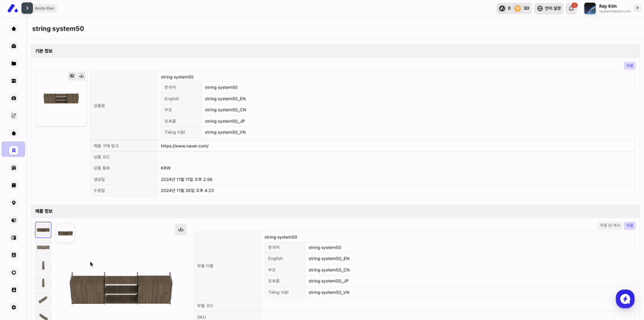The width and height of the screenshot is (644, 320).
Task: Click the 수정 button in 기본 정보
Action: click(630, 66)
